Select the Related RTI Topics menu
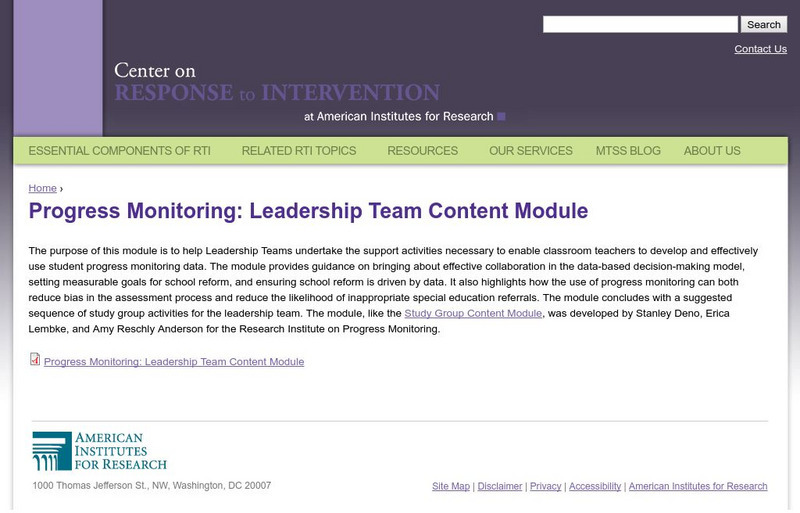 (x=299, y=151)
